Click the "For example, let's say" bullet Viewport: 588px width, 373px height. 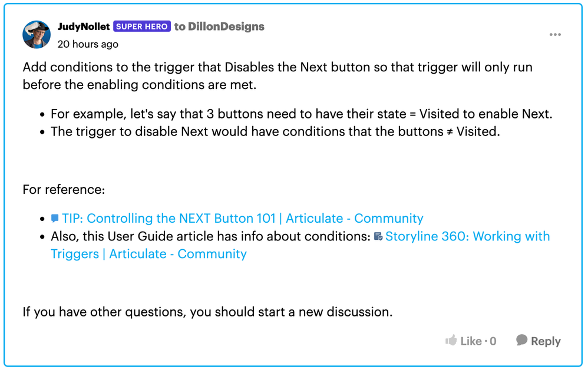point(301,114)
